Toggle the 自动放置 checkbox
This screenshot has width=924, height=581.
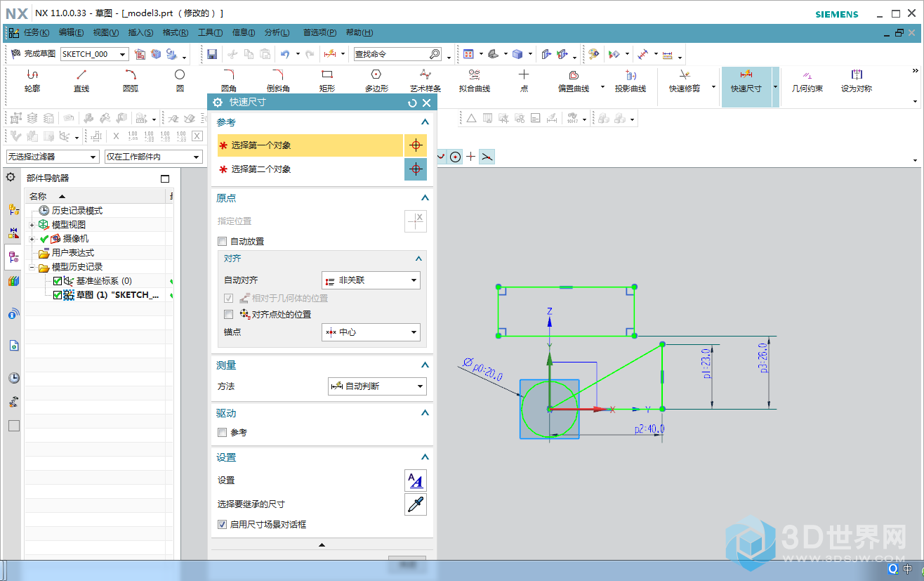tap(222, 242)
